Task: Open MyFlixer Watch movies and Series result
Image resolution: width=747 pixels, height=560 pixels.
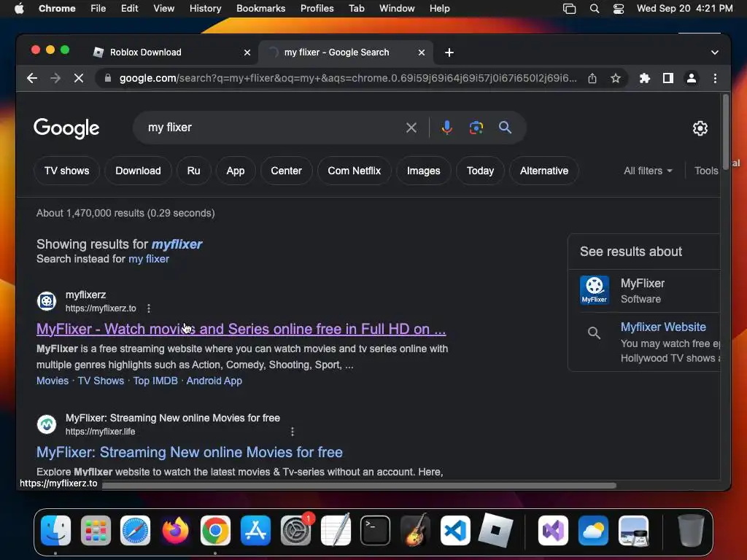Action: 241,329
